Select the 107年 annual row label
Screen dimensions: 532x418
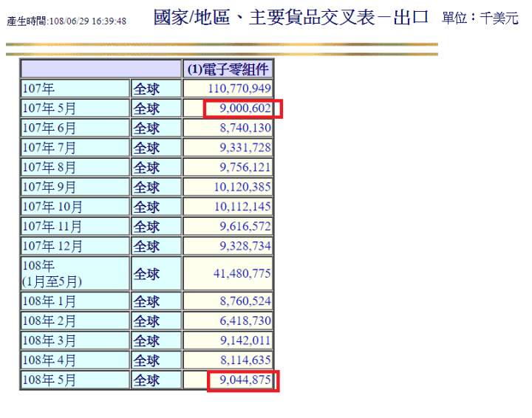(x=38, y=89)
